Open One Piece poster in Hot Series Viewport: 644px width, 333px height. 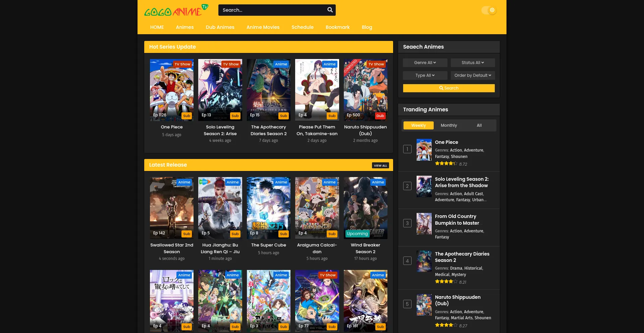[172, 90]
